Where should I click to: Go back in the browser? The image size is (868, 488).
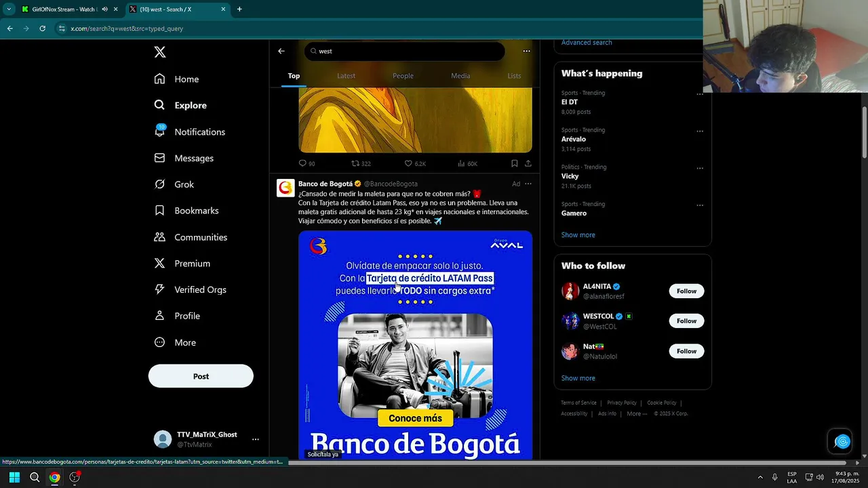click(x=9, y=28)
